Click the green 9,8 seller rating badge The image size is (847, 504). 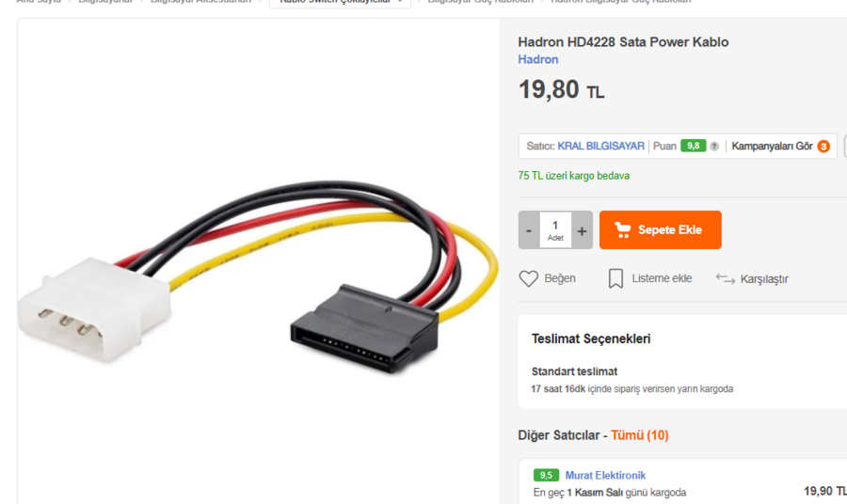(x=693, y=146)
